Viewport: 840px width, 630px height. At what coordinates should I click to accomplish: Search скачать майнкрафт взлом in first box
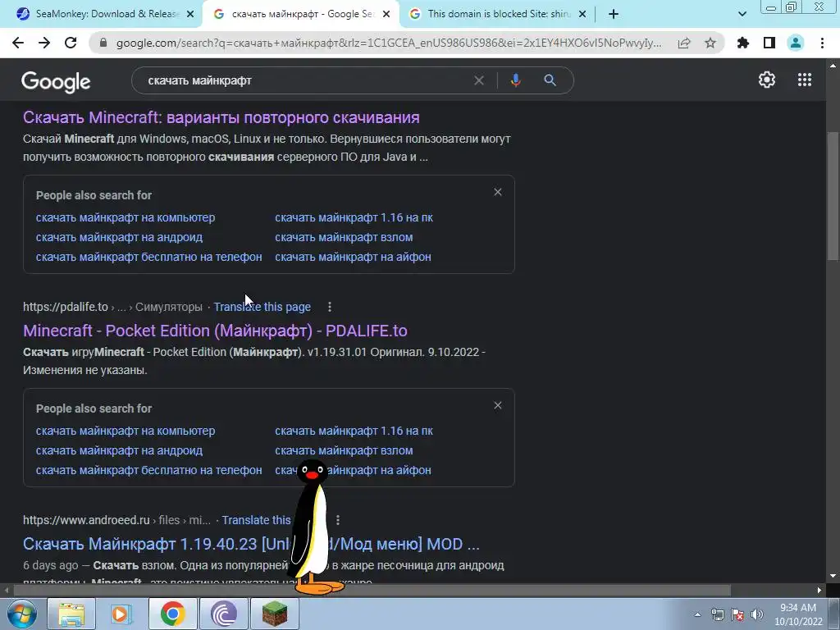tap(344, 237)
